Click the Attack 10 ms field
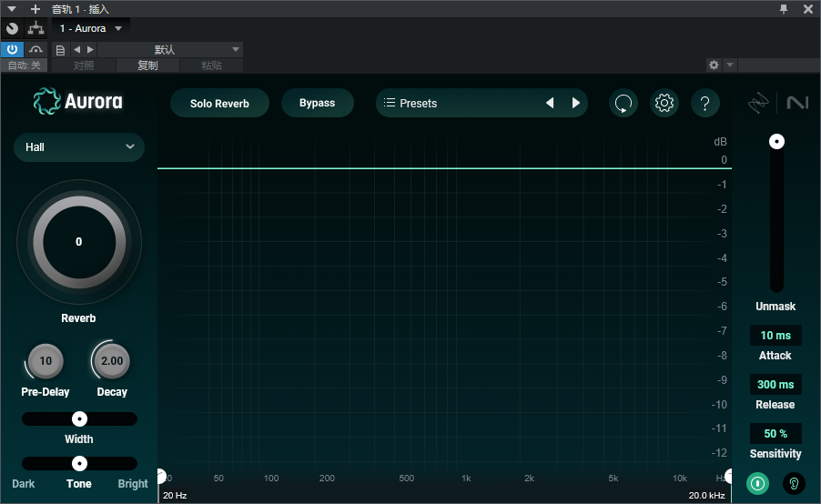Image resolution: width=821 pixels, height=504 pixels. click(775, 336)
